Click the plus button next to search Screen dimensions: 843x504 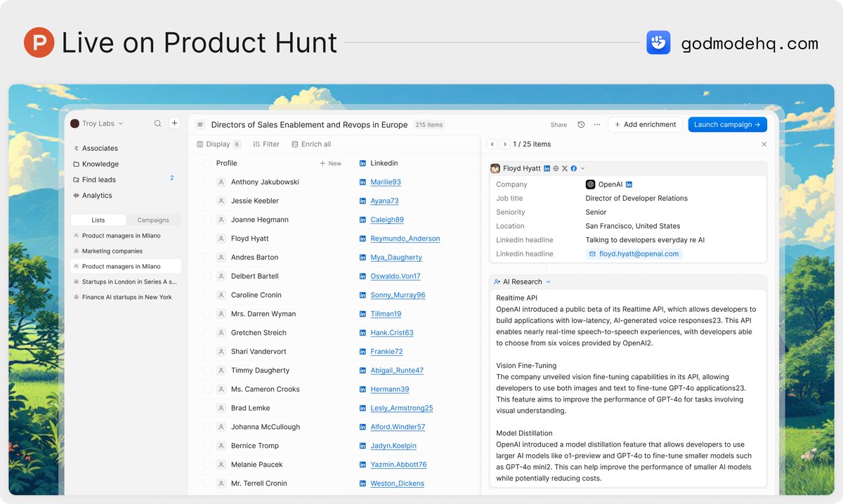pyautogui.click(x=175, y=124)
